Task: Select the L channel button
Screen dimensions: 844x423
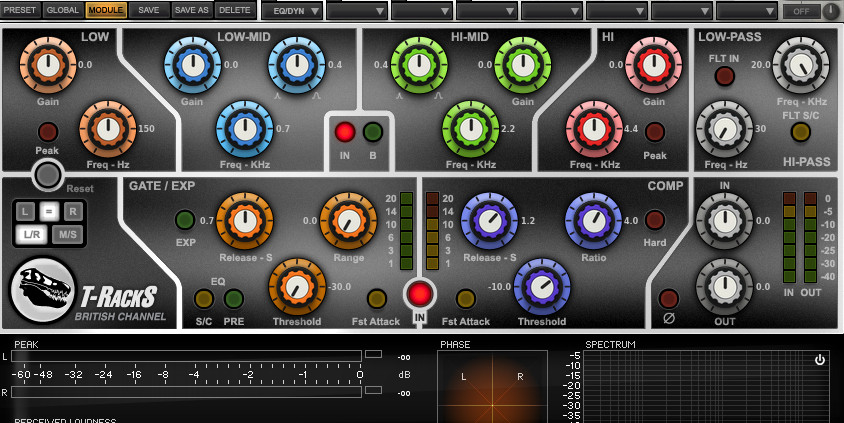Action: point(25,212)
